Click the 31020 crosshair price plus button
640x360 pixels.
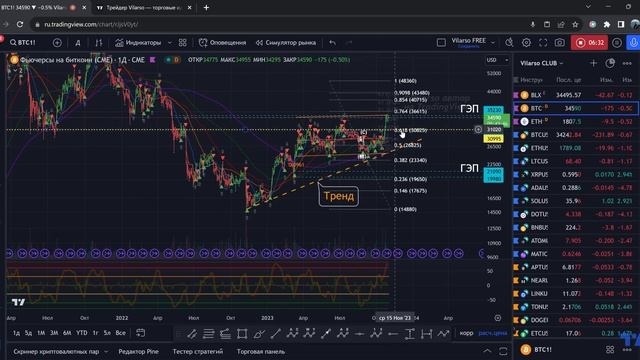pyautogui.click(x=478, y=129)
